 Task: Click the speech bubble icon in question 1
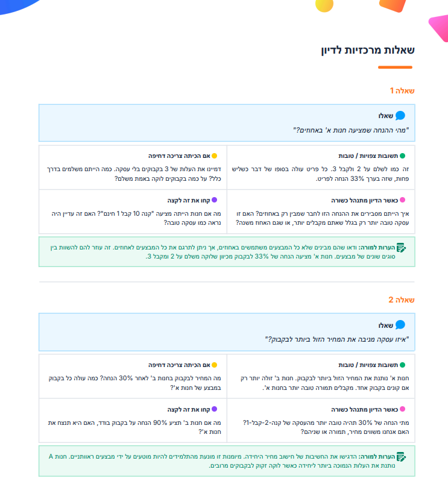(x=400, y=116)
